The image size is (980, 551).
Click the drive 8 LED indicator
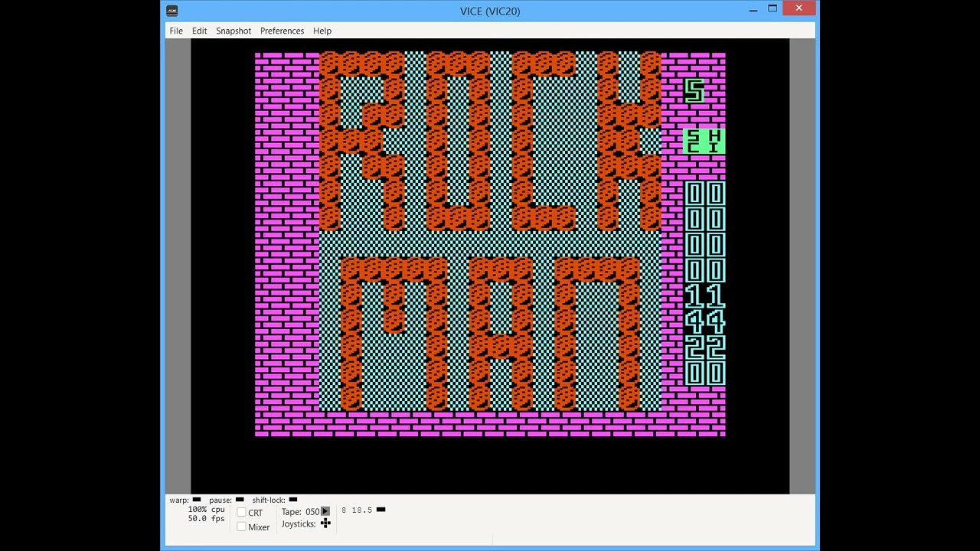381,510
